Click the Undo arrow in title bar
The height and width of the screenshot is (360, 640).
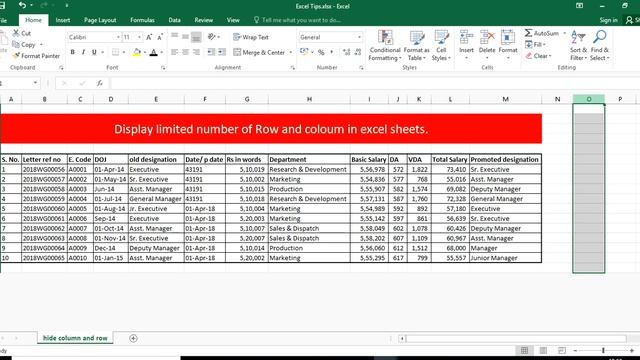[x=22, y=5]
